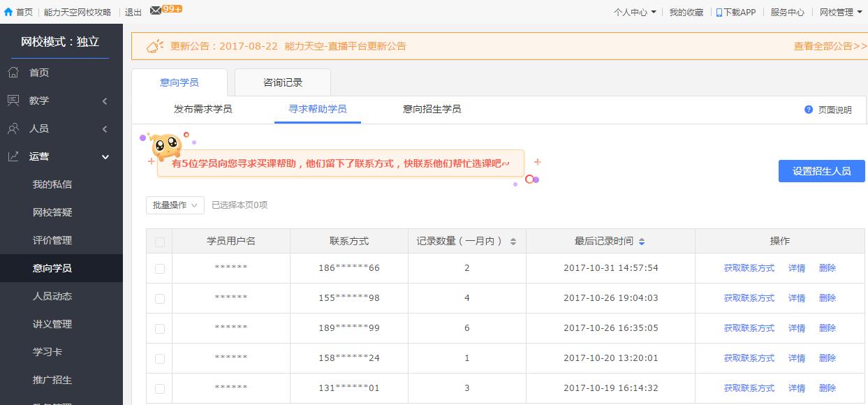Open the mail envelope messages icon
Viewport: 868px width, 405px height.
(x=155, y=11)
